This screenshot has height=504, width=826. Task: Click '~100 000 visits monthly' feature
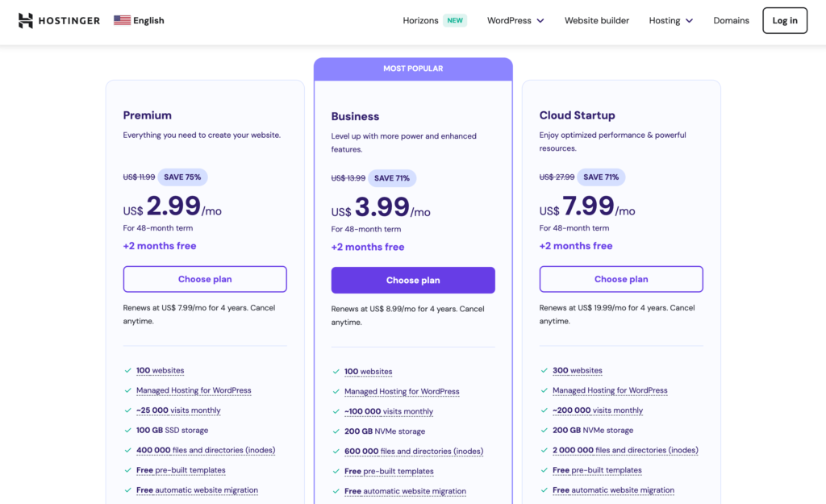click(389, 411)
